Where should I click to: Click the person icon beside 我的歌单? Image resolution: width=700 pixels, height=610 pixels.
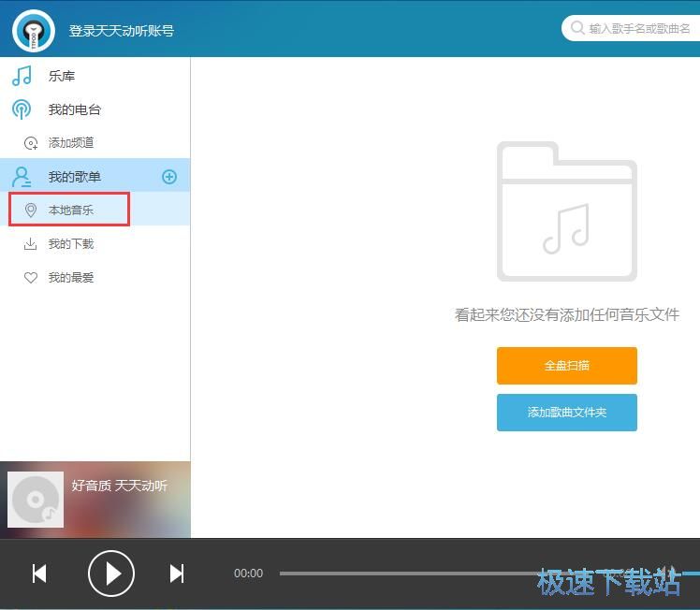(x=22, y=177)
